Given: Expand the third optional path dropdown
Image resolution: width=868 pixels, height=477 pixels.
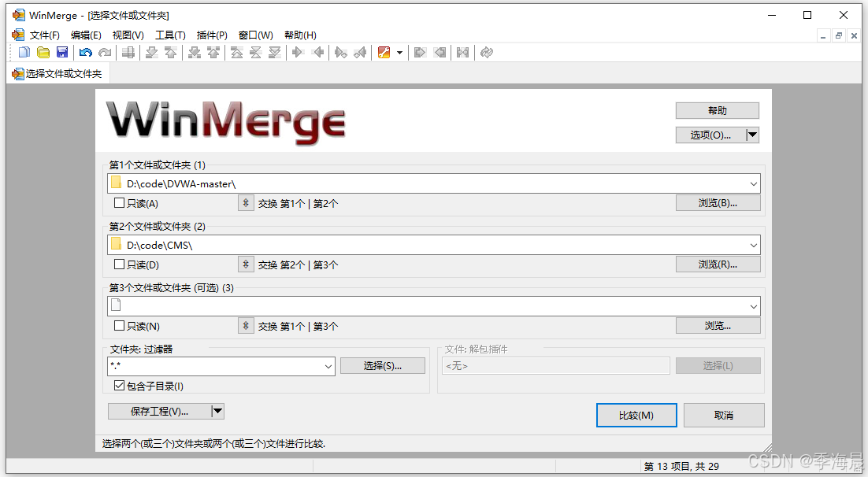Looking at the screenshot, I should coord(753,306).
